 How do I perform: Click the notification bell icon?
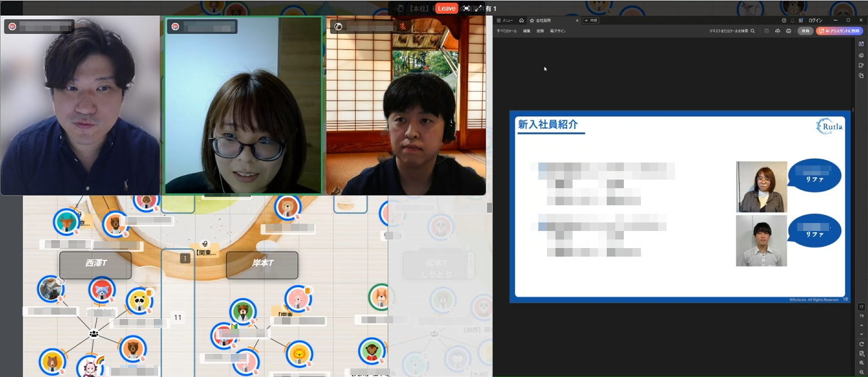792,20
